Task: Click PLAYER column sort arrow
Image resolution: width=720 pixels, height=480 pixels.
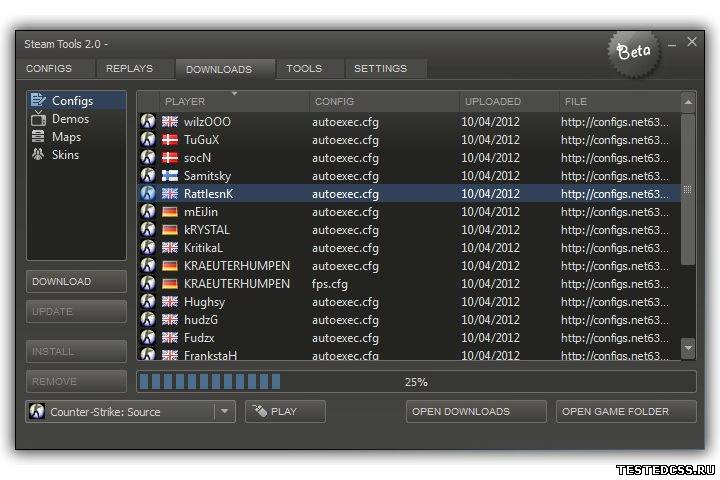Action: coord(234,94)
